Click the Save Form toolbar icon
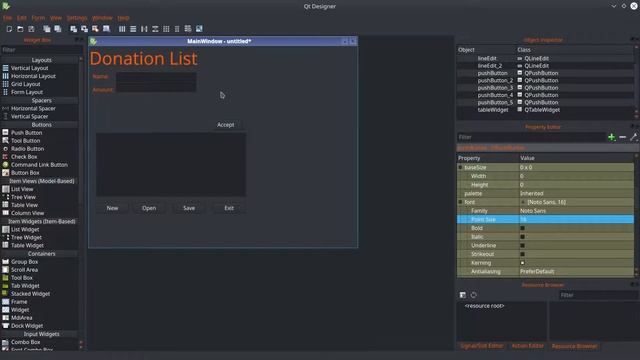640x360 pixels. [31, 29]
